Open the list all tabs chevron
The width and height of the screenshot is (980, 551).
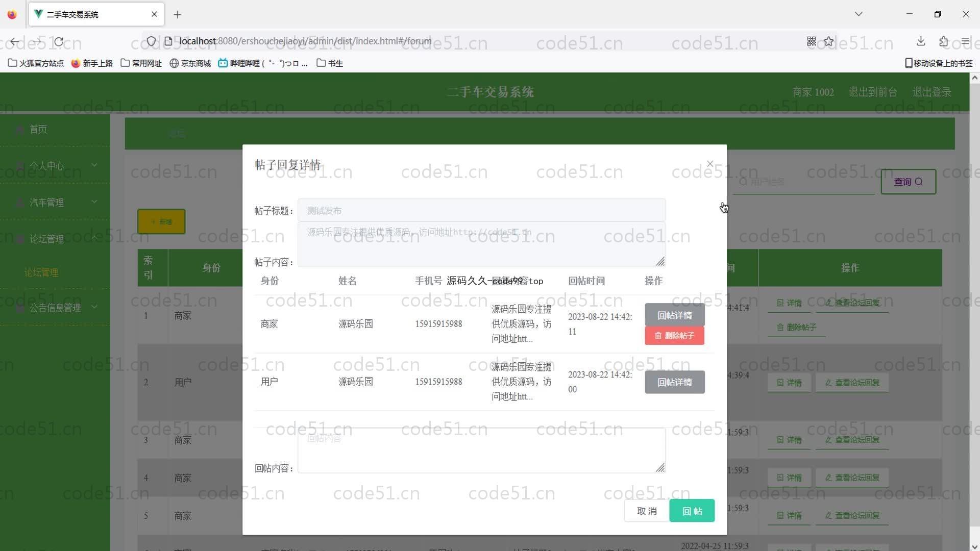859,14
